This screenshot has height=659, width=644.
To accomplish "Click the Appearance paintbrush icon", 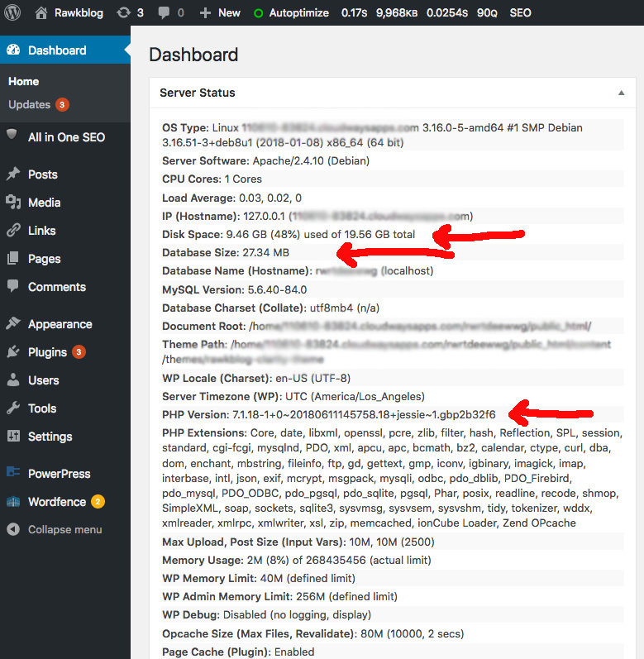I will click(x=13, y=323).
